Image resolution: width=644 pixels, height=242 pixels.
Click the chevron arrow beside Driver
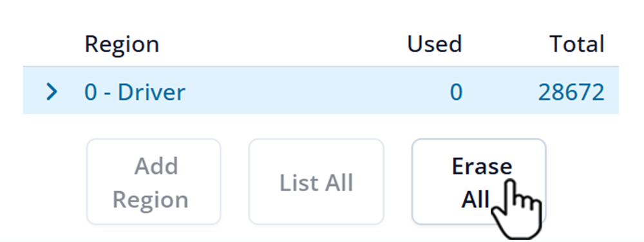coord(52,92)
